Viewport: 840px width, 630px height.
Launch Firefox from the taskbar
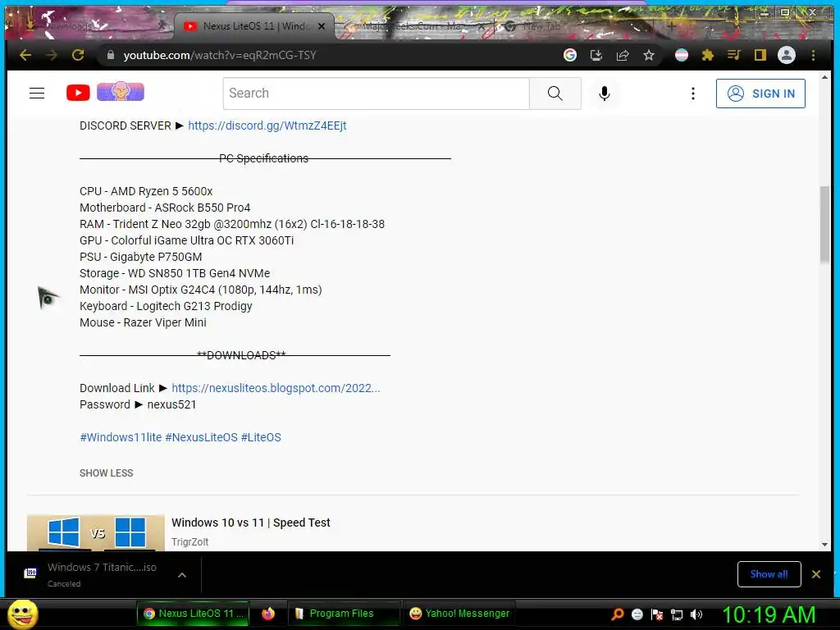pos(268,614)
